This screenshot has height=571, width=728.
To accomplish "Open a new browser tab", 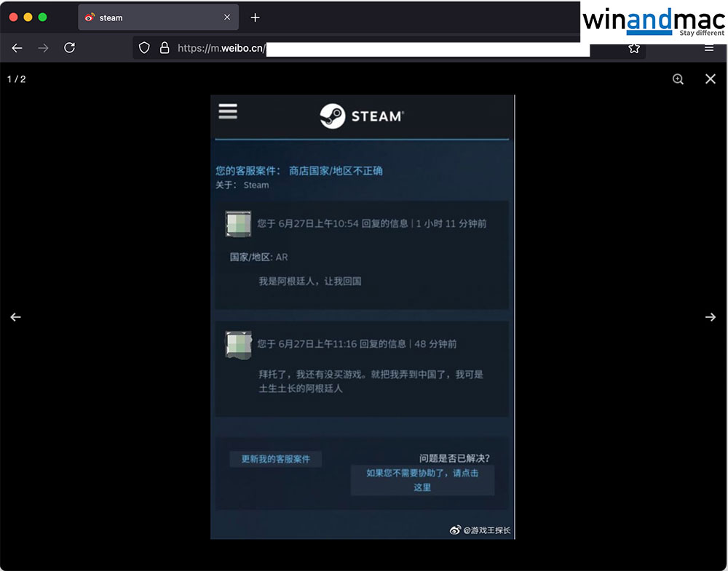I will 255,17.
